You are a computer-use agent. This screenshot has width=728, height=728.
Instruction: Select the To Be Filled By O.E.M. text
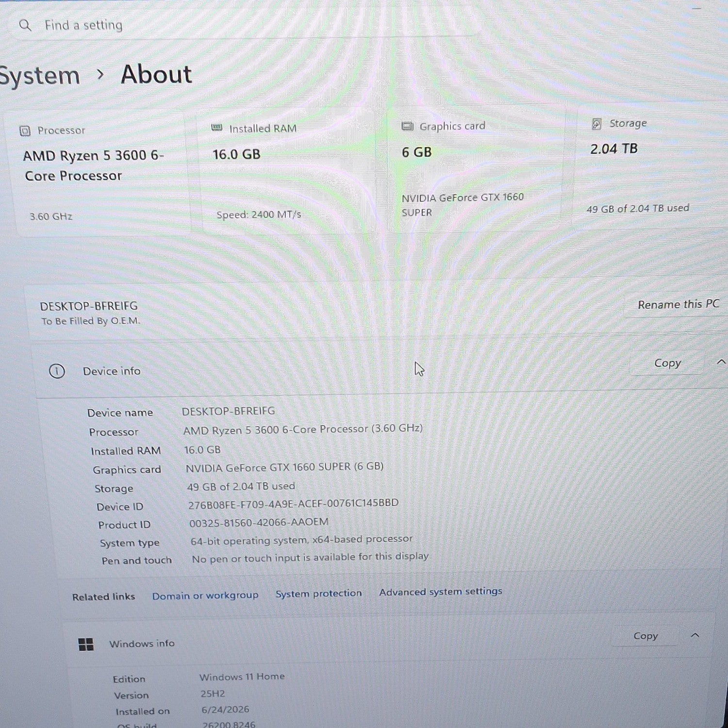point(90,321)
